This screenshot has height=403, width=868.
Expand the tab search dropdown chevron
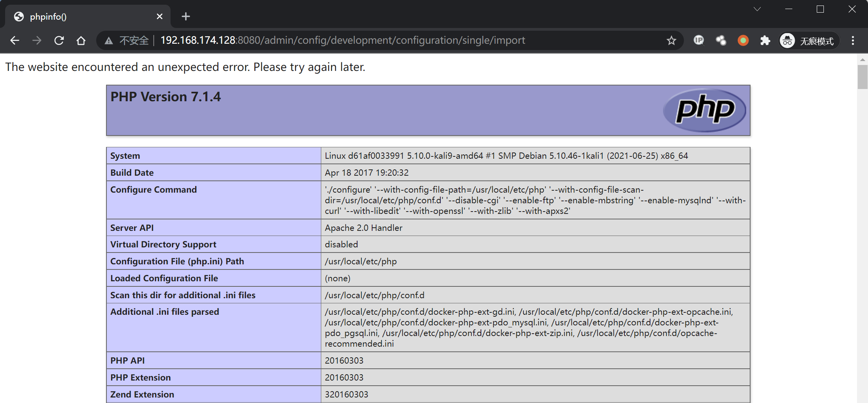click(757, 9)
